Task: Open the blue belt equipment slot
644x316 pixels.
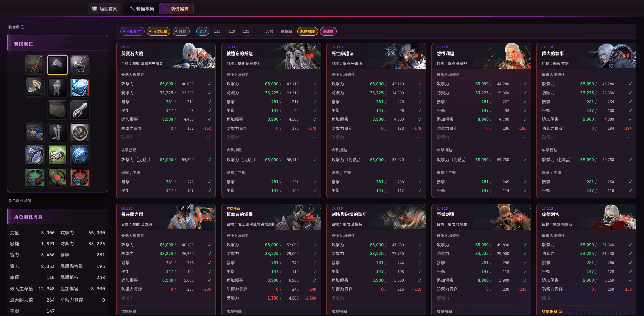Action: point(35,133)
